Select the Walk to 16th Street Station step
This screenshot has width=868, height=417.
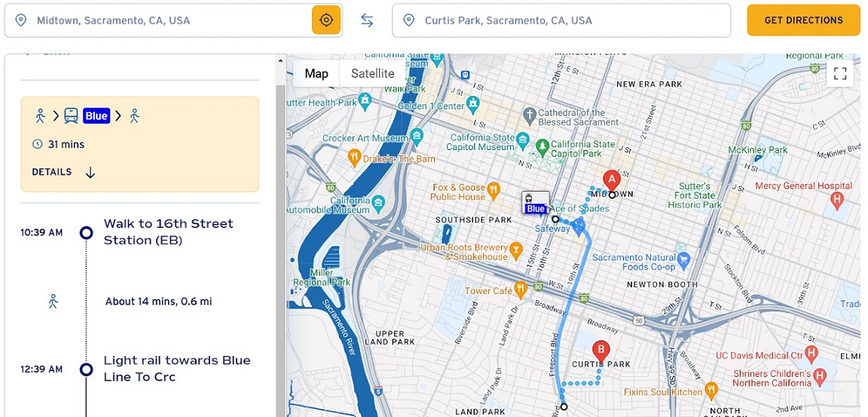[169, 232]
